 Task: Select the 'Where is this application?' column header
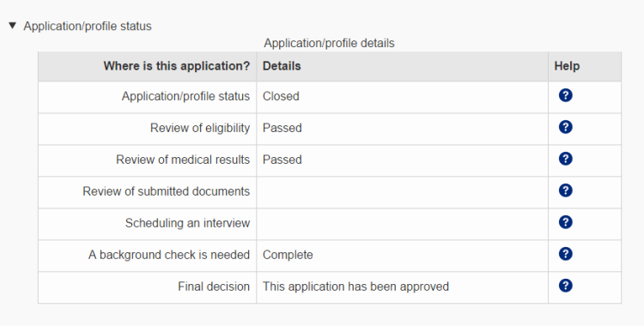pyautogui.click(x=177, y=66)
